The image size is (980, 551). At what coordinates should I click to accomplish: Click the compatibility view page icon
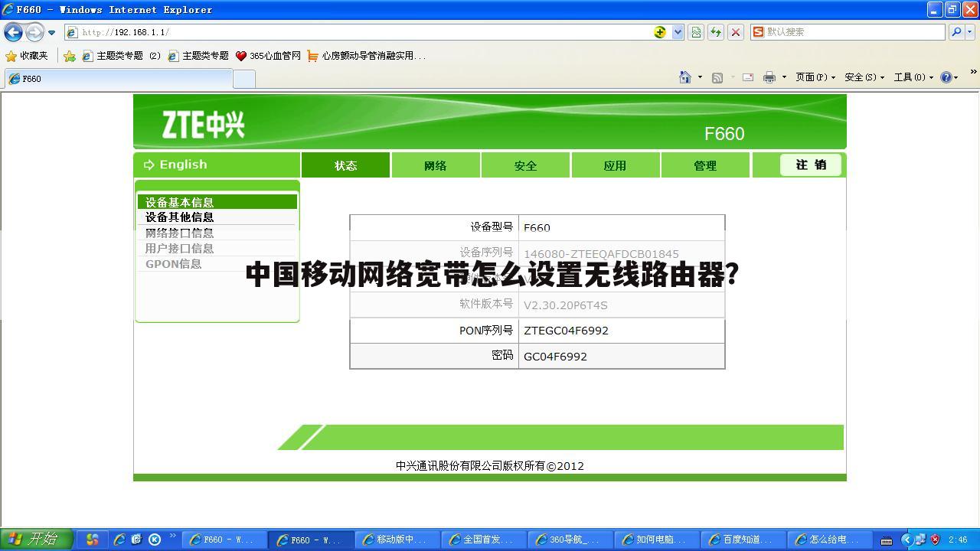696,32
